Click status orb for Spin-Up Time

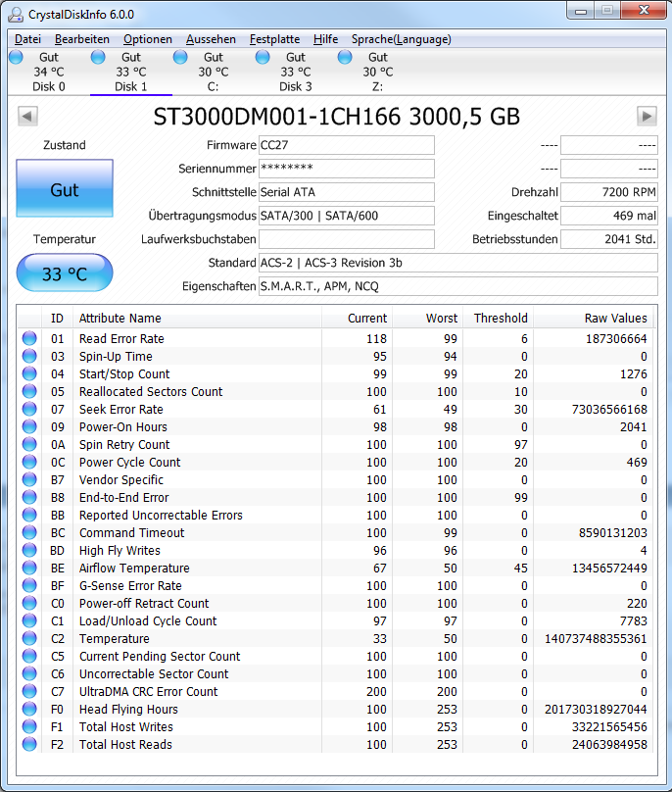[29, 356]
